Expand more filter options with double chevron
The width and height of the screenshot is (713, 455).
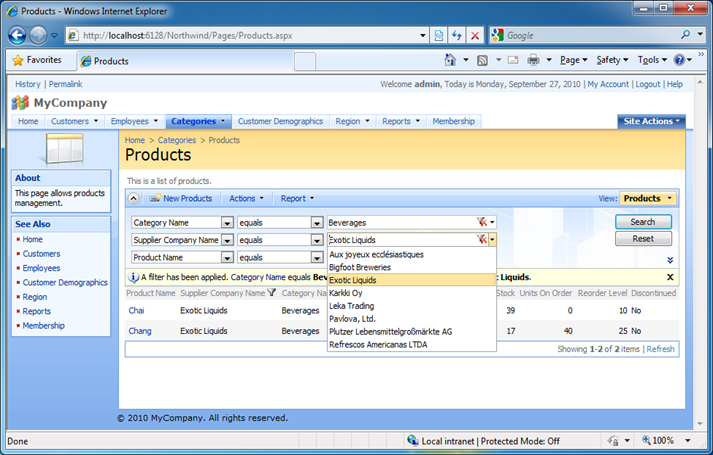[x=670, y=260]
